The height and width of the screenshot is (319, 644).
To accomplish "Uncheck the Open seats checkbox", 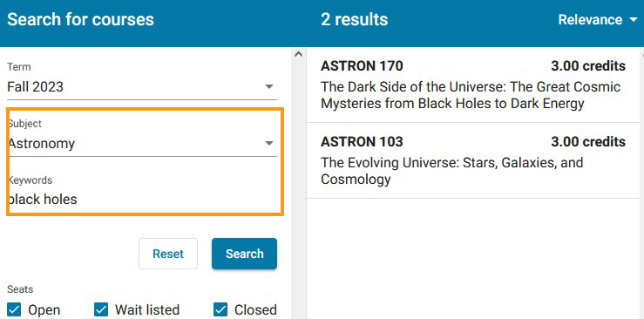I will click(x=14, y=310).
